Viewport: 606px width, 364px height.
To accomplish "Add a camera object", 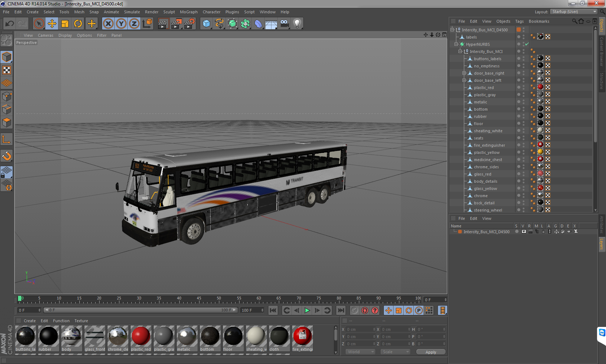I will [285, 24].
